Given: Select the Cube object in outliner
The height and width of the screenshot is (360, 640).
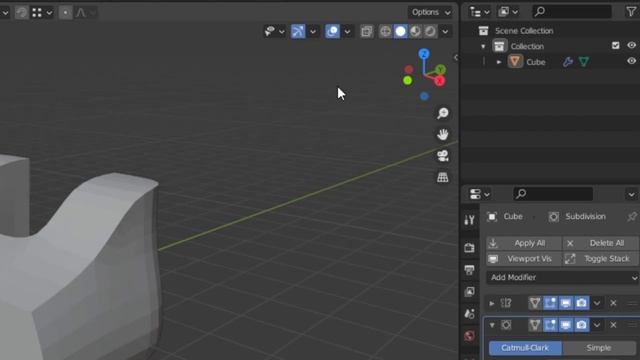Looking at the screenshot, I should click(x=536, y=62).
